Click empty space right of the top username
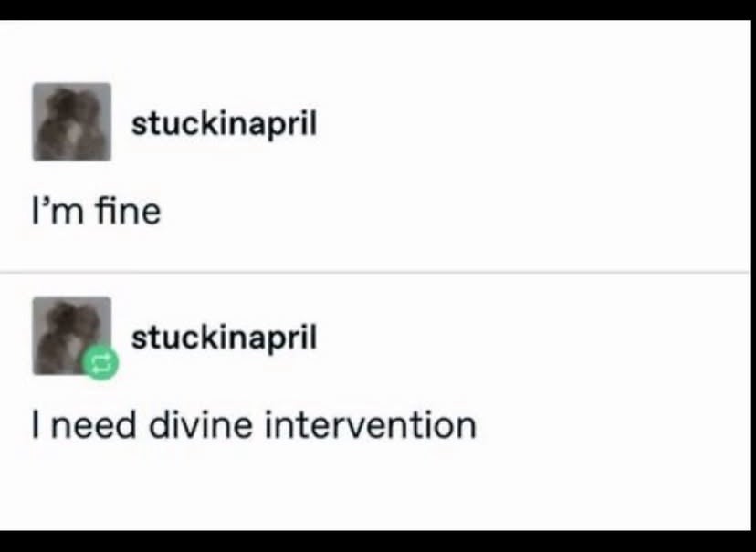756x552 pixels. pyautogui.click(x=511, y=123)
